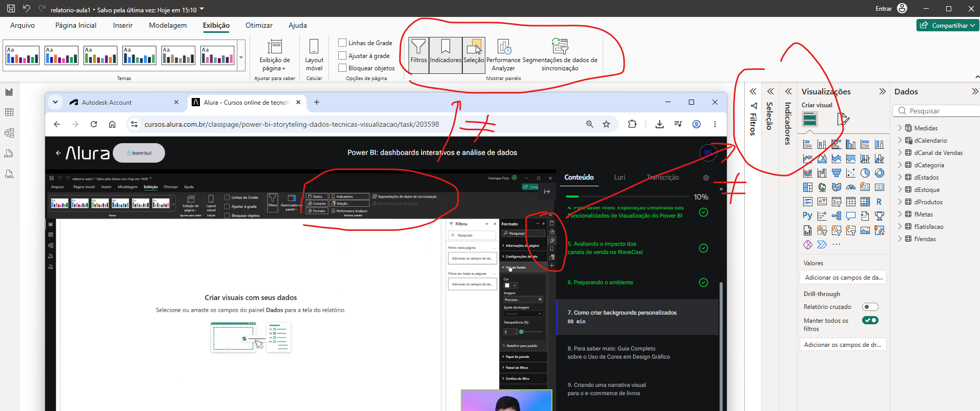The image size is (980, 411).
Task: Insert a Line chart visual
Action: click(808, 159)
